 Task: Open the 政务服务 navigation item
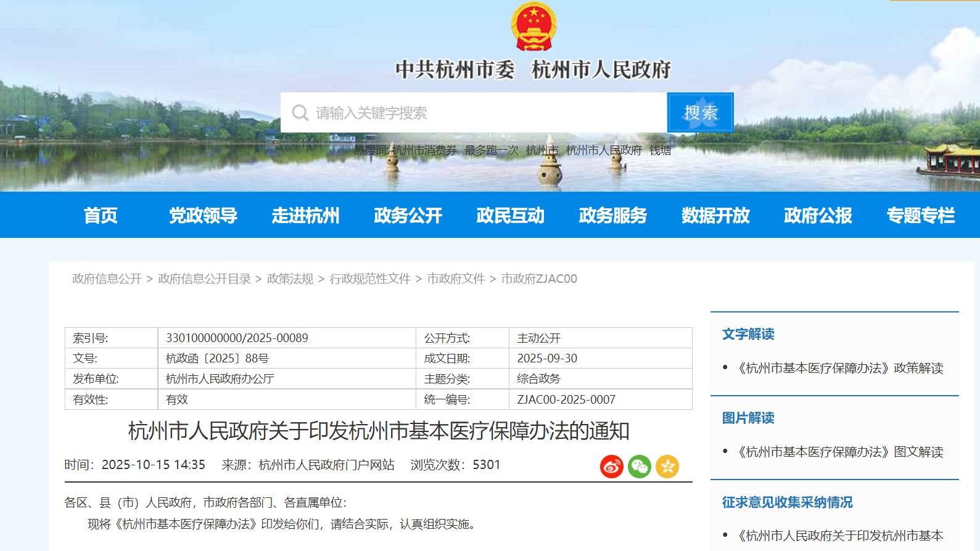coord(613,215)
